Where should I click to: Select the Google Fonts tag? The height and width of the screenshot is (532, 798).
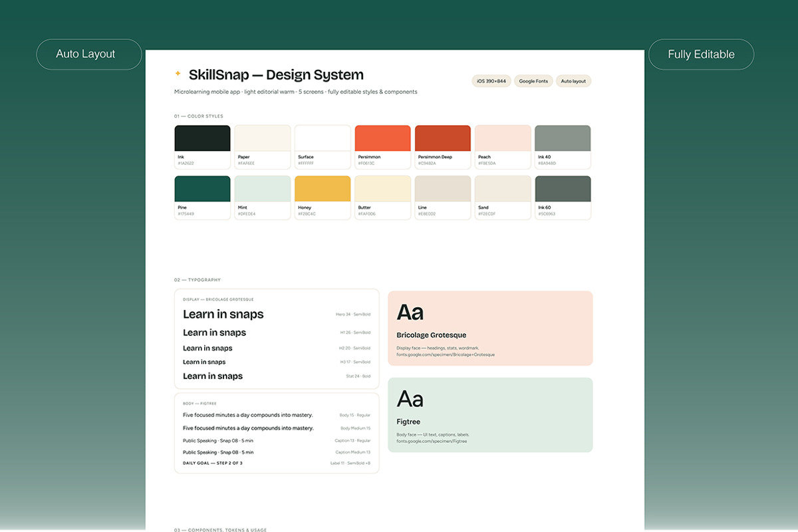(533, 81)
